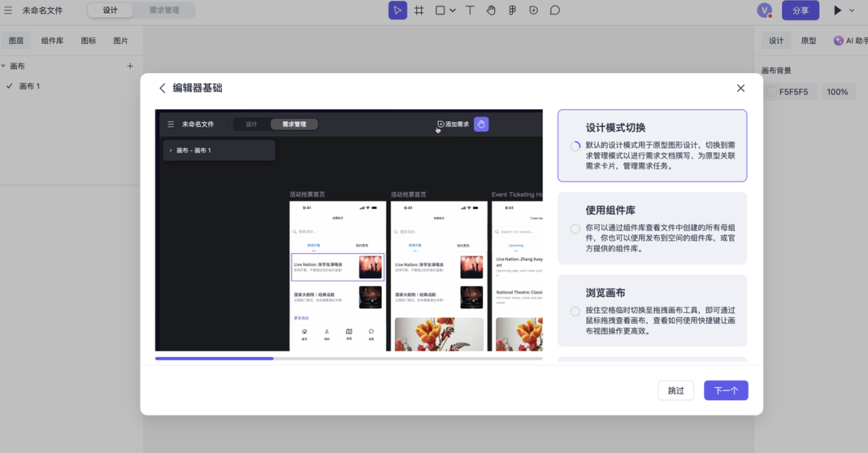Edit the F5F5F5 hex color field

pyautogui.click(x=793, y=92)
